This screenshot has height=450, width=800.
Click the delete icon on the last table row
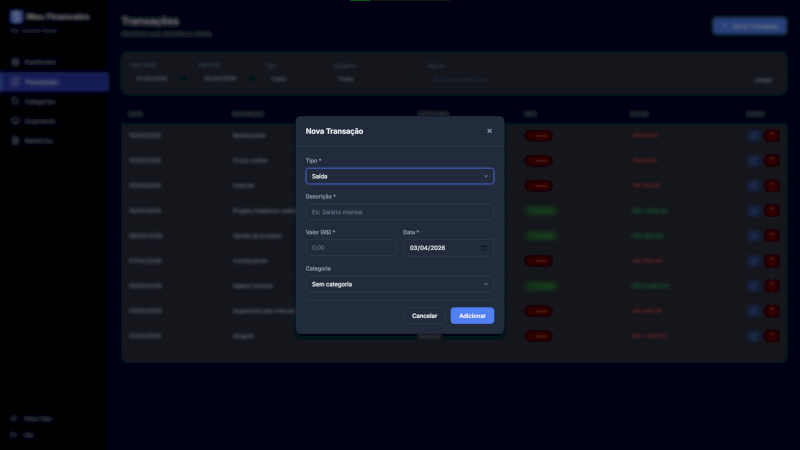[772, 335]
